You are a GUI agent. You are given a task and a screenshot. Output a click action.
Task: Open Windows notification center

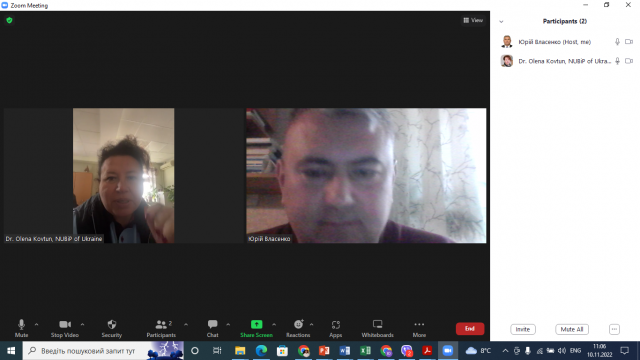[624, 351]
